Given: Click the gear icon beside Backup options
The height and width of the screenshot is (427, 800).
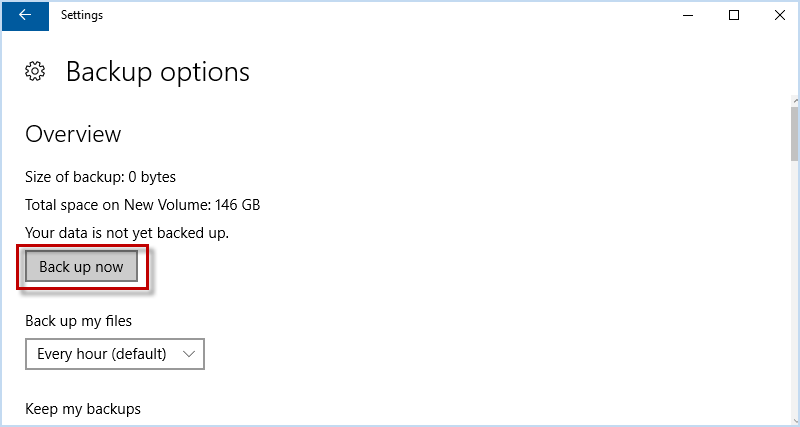Looking at the screenshot, I should pos(35,72).
